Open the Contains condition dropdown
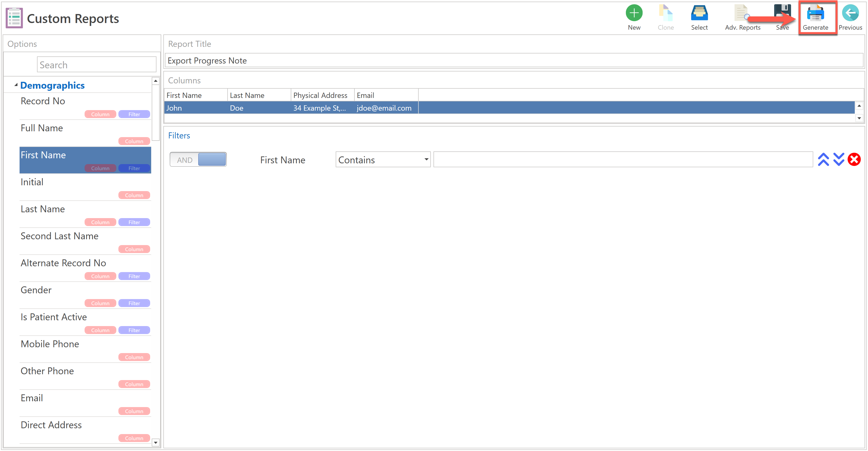This screenshot has width=868, height=451. pos(383,160)
